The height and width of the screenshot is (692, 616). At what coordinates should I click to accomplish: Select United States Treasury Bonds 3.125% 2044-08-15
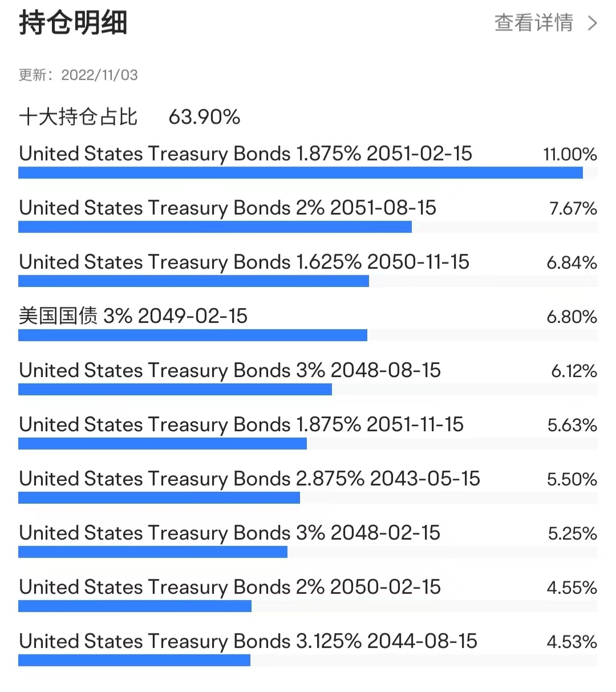point(247,641)
